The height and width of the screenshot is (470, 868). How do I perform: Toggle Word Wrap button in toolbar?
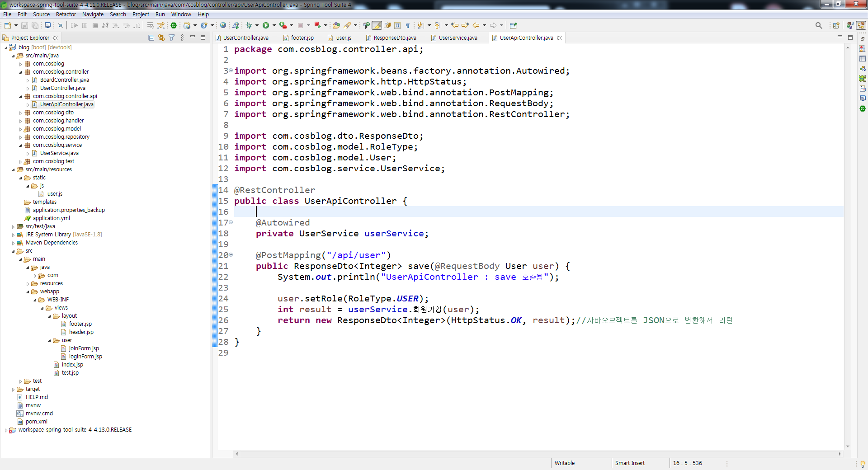[x=387, y=25]
